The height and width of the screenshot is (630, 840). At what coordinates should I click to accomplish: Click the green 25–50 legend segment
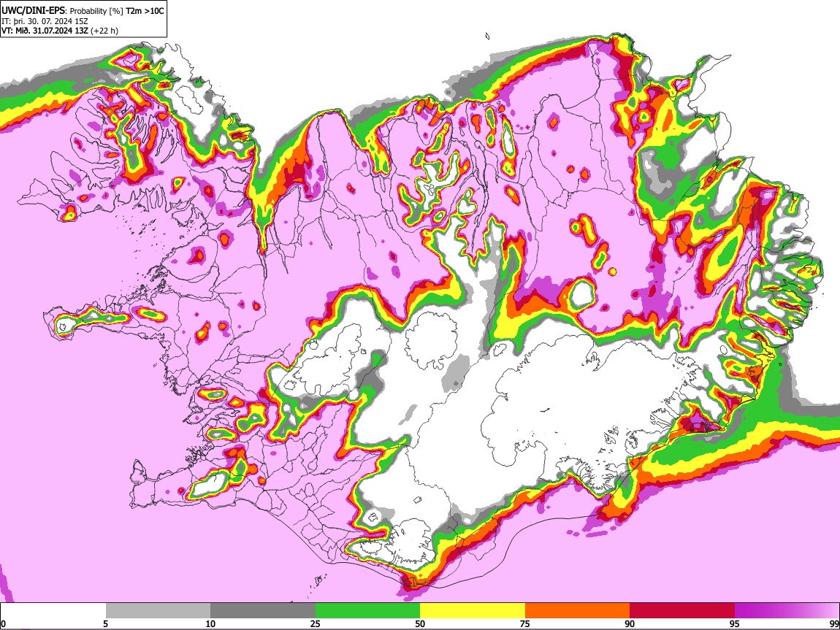coord(367,611)
